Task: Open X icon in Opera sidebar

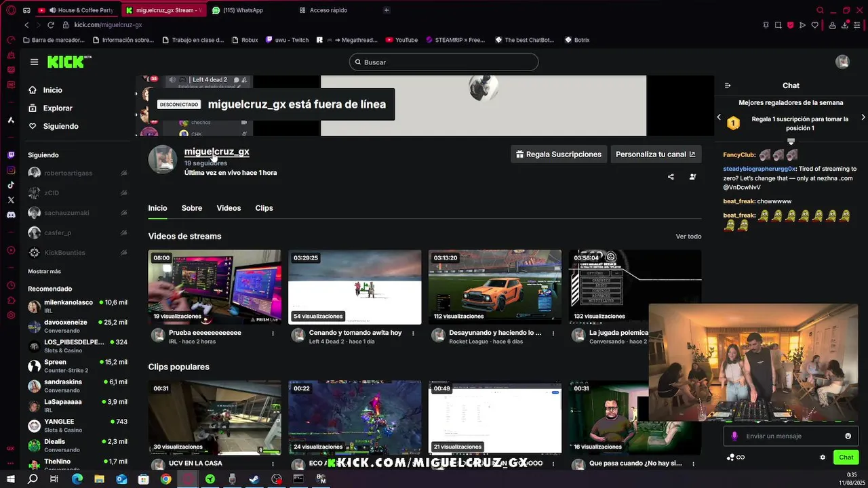Action: (11, 200)
